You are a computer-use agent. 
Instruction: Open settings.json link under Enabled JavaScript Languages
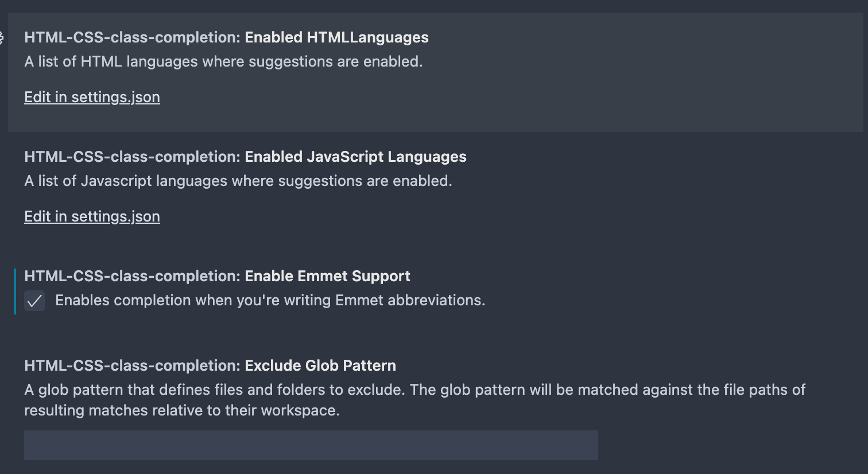coord(92,216)
